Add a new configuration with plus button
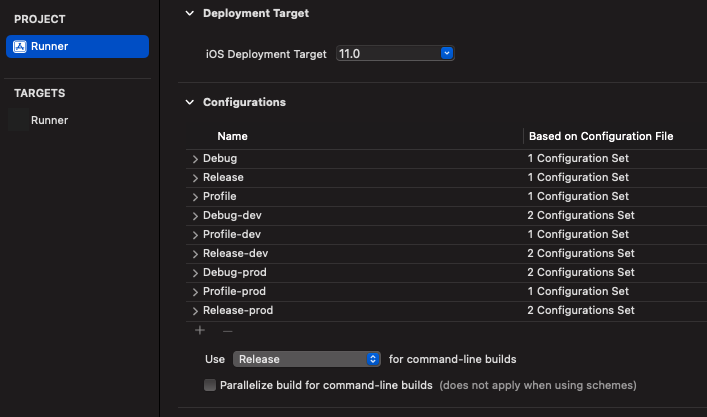The width and height of the screenshot is (707, 417). click(200, 330)
